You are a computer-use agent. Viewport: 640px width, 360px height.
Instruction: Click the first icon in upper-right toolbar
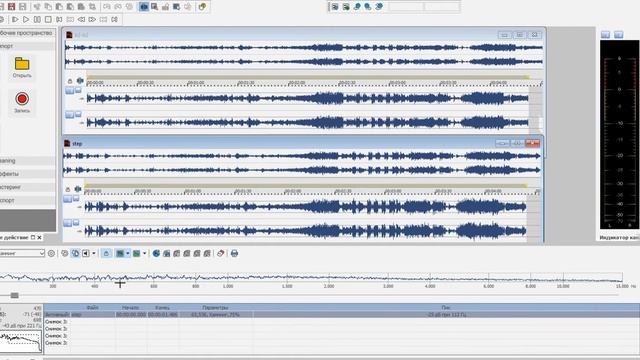tap(335, 7)
